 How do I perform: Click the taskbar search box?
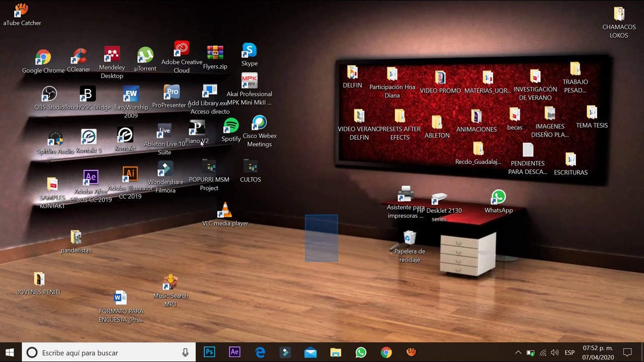(108, 352)
